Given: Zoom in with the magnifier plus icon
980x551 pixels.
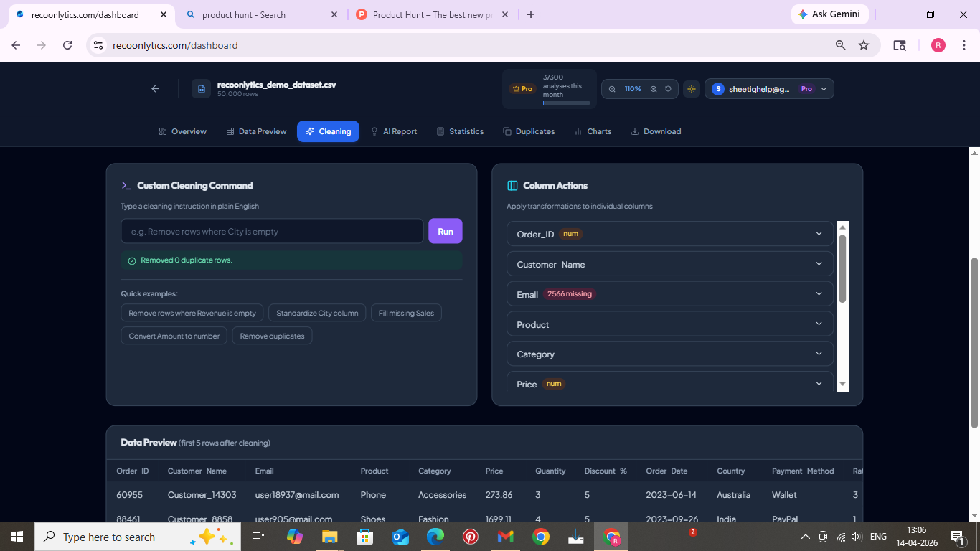Looking at the screenshot, I should [654, 89].
